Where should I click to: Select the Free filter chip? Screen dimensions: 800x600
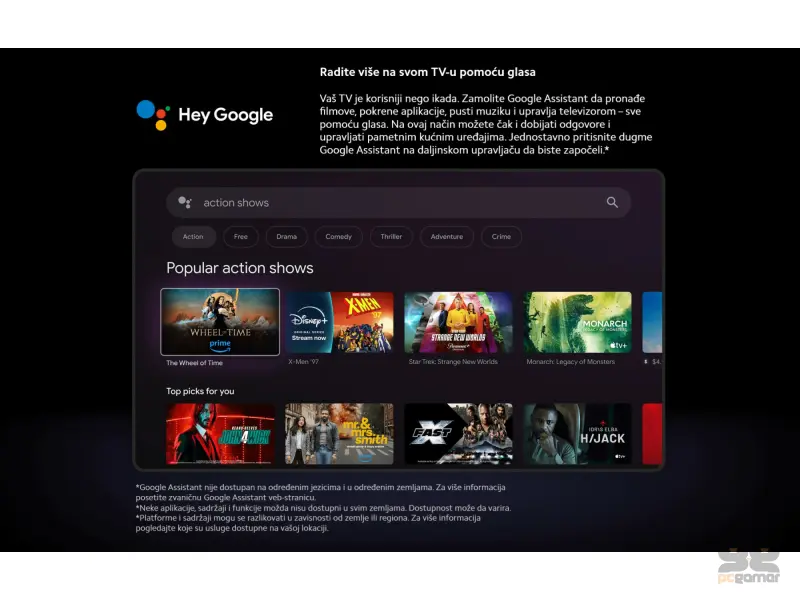point(241,237)
